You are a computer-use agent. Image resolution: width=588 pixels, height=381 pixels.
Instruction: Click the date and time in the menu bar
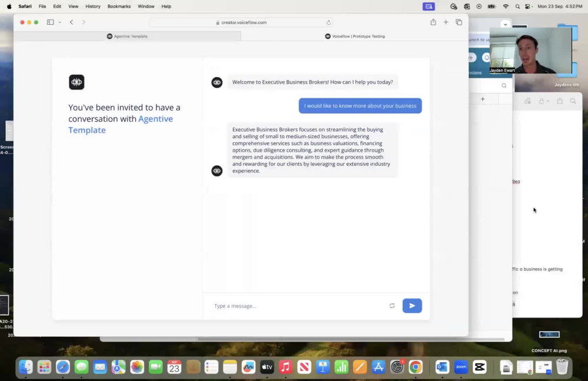tap(560, 6)
